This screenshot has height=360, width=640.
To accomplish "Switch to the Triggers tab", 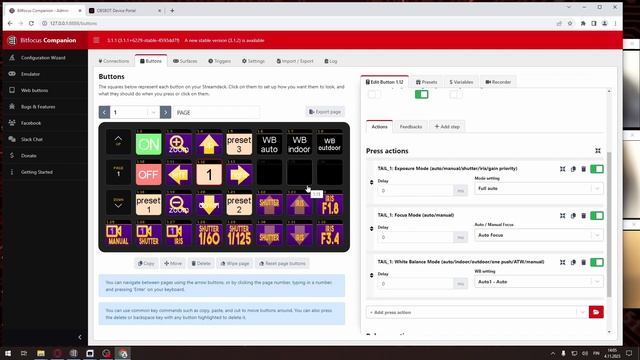I will tap(220, 61).
